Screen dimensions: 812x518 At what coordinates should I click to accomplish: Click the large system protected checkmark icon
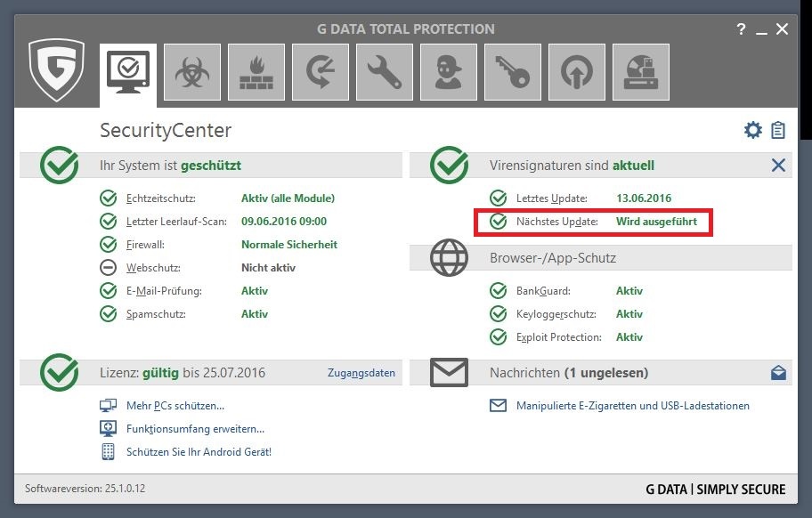point(59,165)
